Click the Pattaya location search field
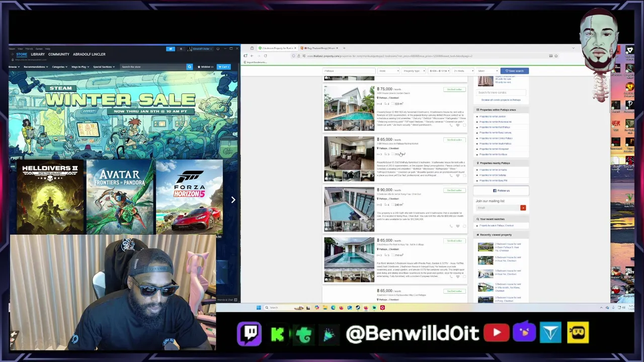 [349, 71]
